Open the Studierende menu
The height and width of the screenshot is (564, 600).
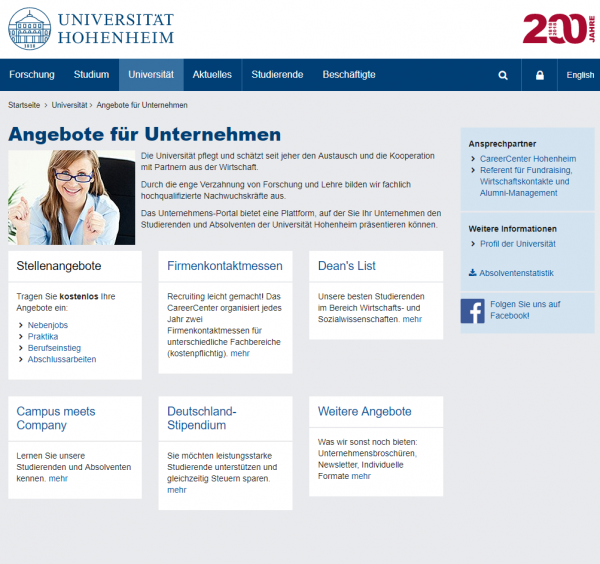point(277,75)
